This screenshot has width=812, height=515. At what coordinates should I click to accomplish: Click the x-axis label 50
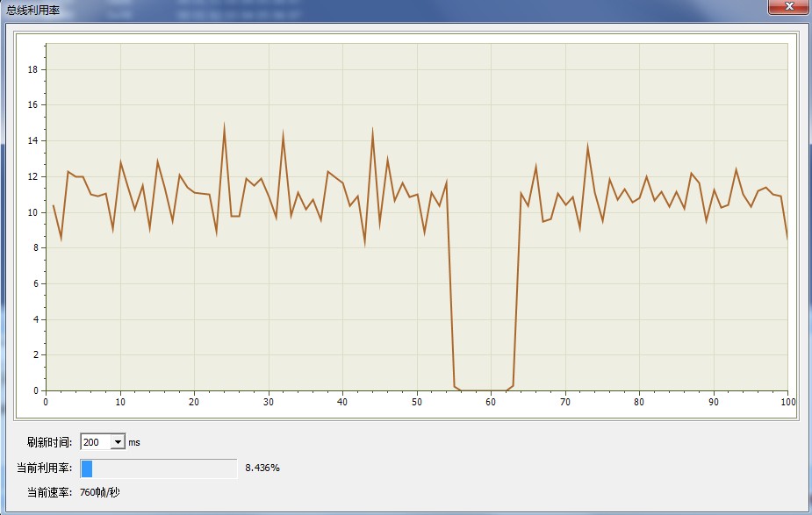[417, 402]
